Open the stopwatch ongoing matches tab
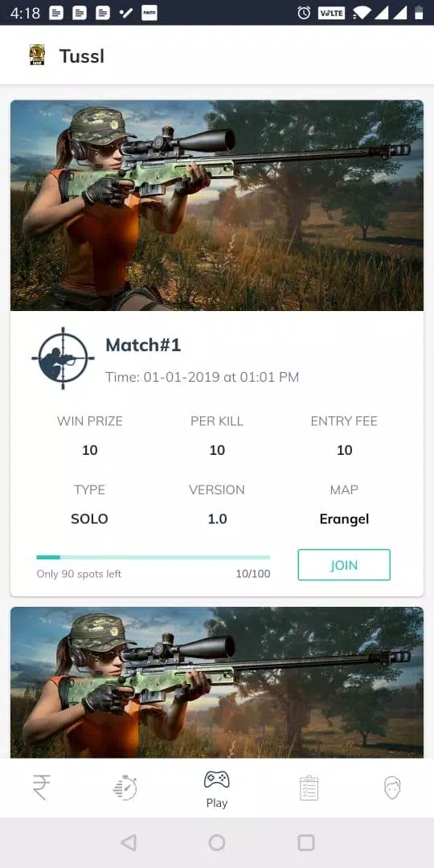 coord(125,787)
